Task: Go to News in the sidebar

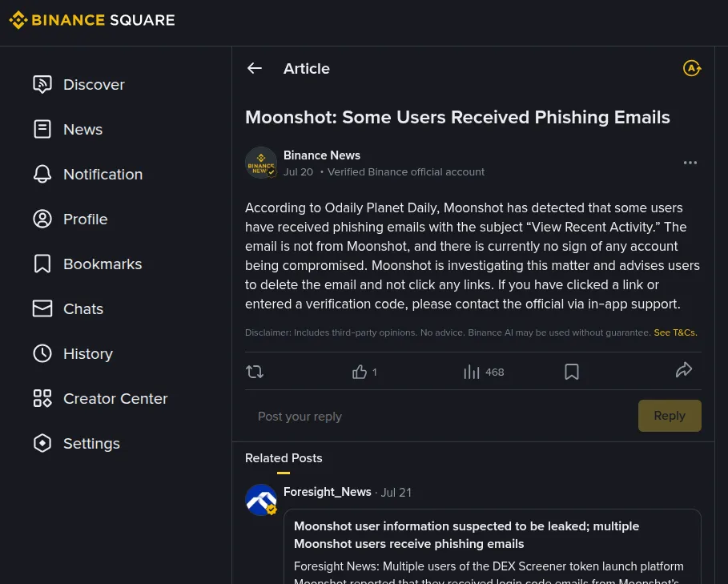Action: click(x=68, y=129)
